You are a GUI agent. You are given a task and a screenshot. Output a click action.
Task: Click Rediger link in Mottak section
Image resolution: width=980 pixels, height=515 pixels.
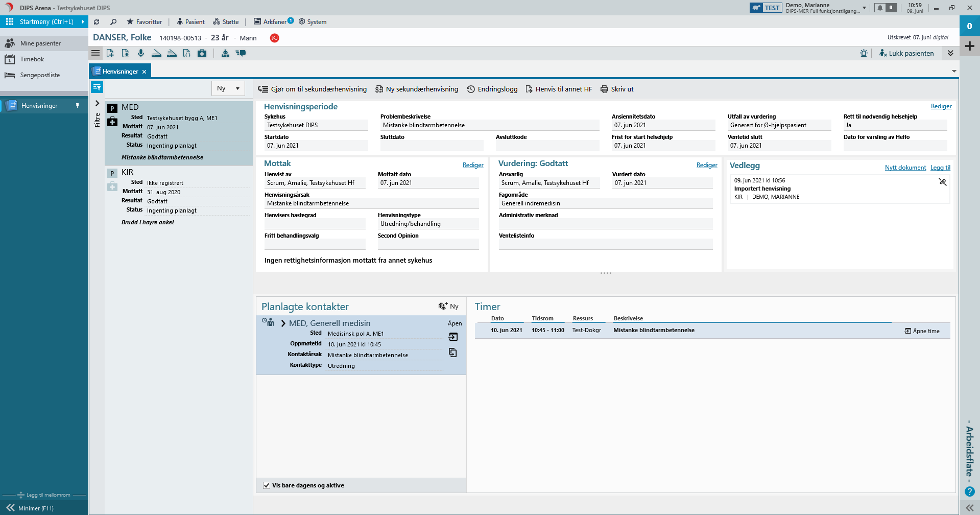pyautogui.click(x=472, y=165)
